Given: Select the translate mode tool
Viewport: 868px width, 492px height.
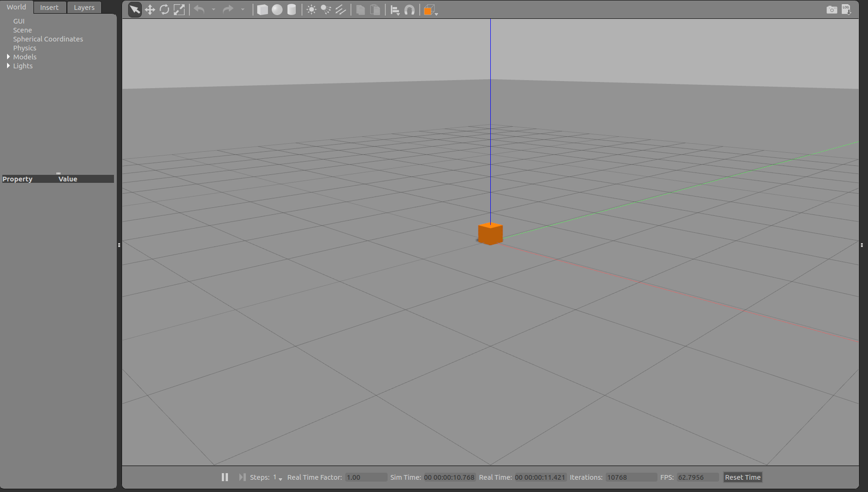Looking at the screenshot, I should 150,10.
